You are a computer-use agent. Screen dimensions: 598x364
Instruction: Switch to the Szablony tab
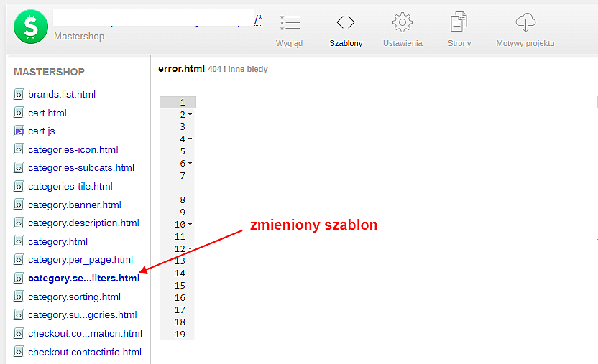click(346, 43)
